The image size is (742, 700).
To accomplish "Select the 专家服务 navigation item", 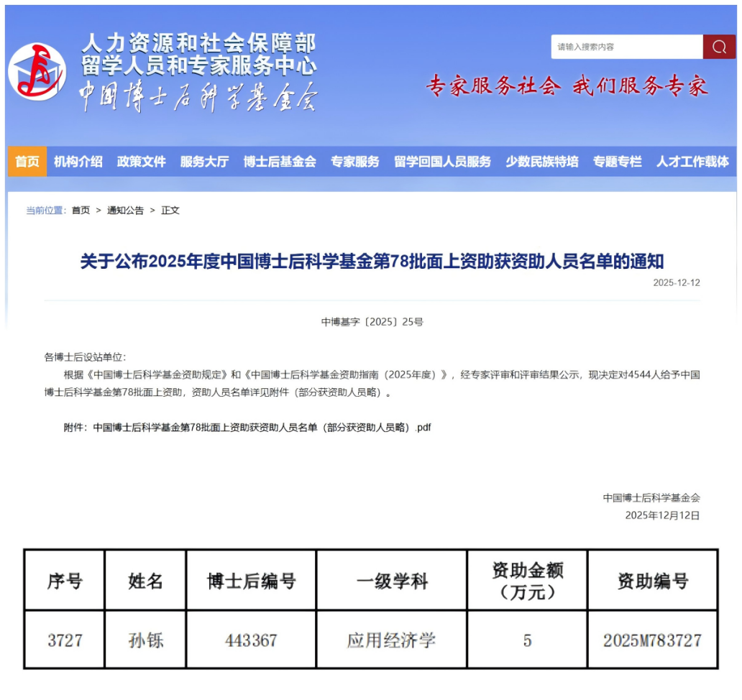I will point(355,162).
